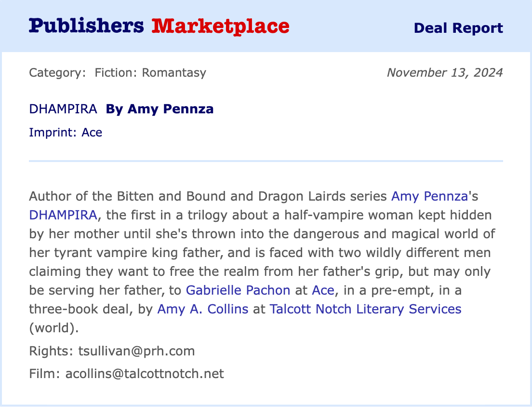Click the Publishers Marketplace logo
This screenshot has width=532, height=407.
tap(159, 26)
